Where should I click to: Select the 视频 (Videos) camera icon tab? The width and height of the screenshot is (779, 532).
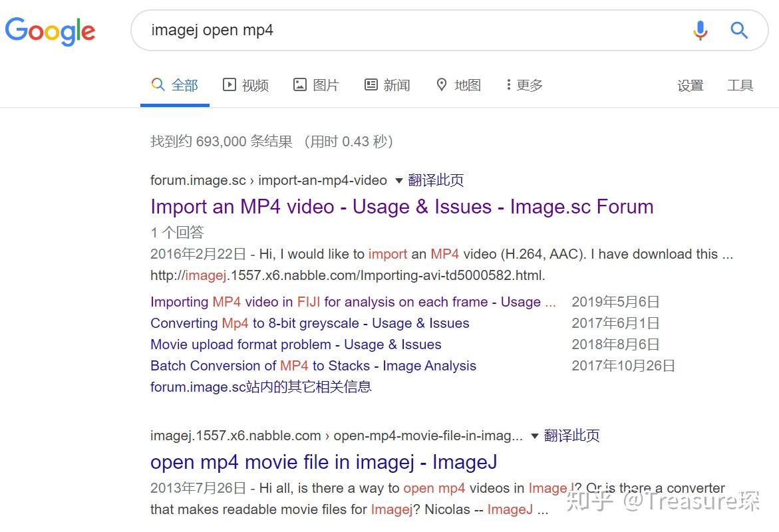pos(228,84)
